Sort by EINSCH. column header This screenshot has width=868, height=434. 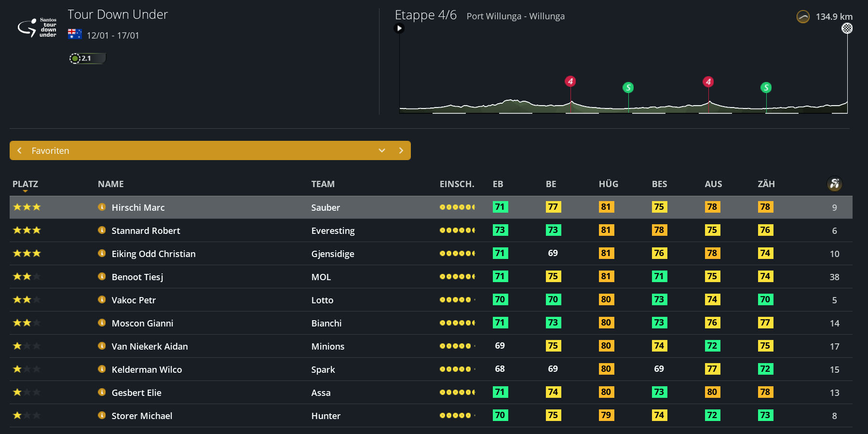[457, 184]
